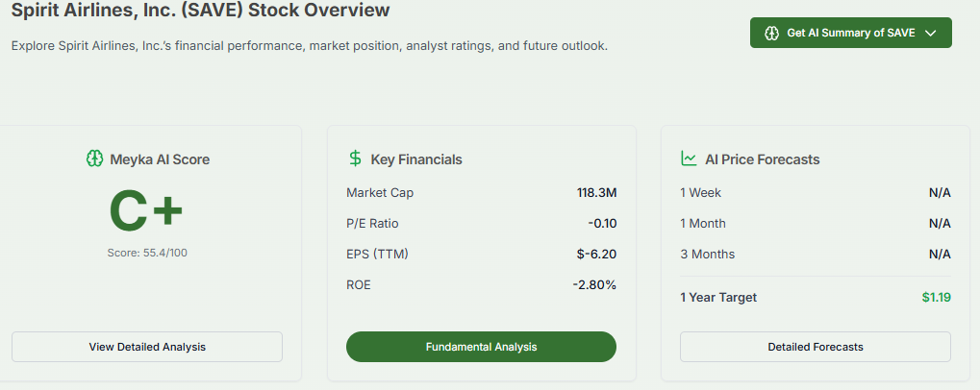Click the EPS (TTM) value $-6.20
The width and height of the screenshot is (980, 390).
596,255
